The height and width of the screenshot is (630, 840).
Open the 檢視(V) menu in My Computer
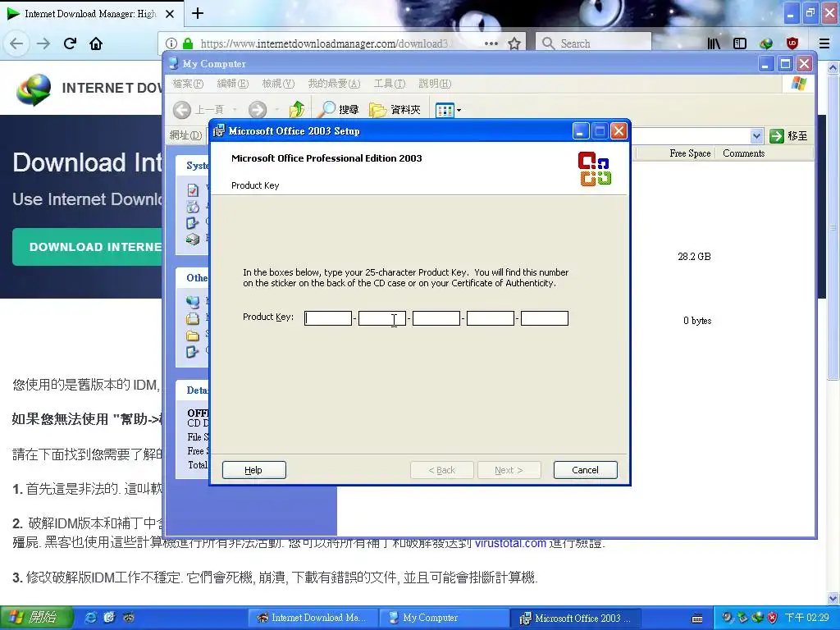pos(279,84)
